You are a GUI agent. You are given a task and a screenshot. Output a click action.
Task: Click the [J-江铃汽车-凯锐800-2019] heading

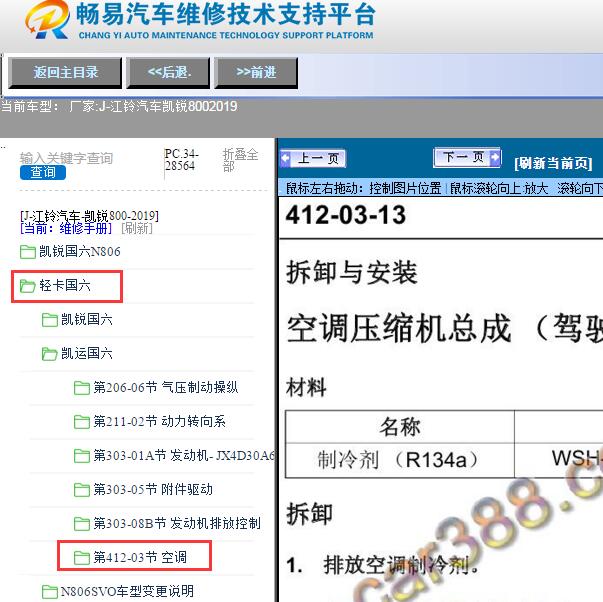coord(89,216)
